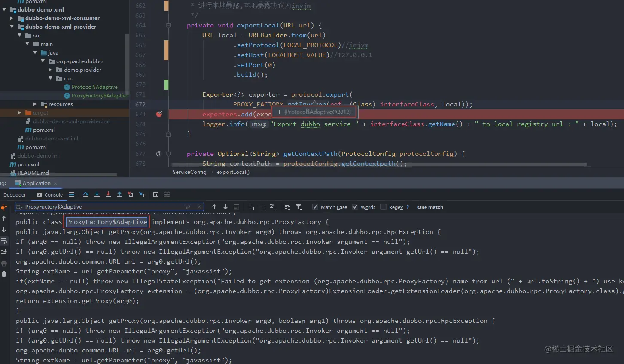Expand resources folder arrow
Viewport: 624px width, 364px height.
tap(35, 104)
